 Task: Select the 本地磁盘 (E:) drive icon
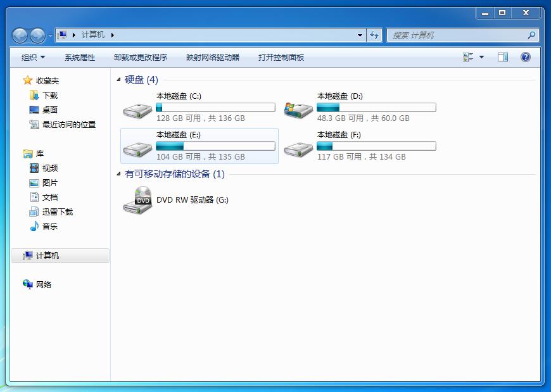[137, 149]
